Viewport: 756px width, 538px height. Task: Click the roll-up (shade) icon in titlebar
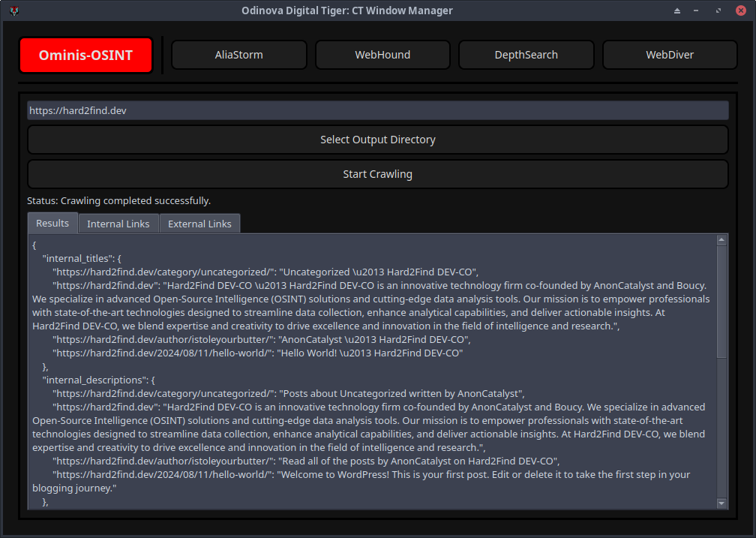677,11
